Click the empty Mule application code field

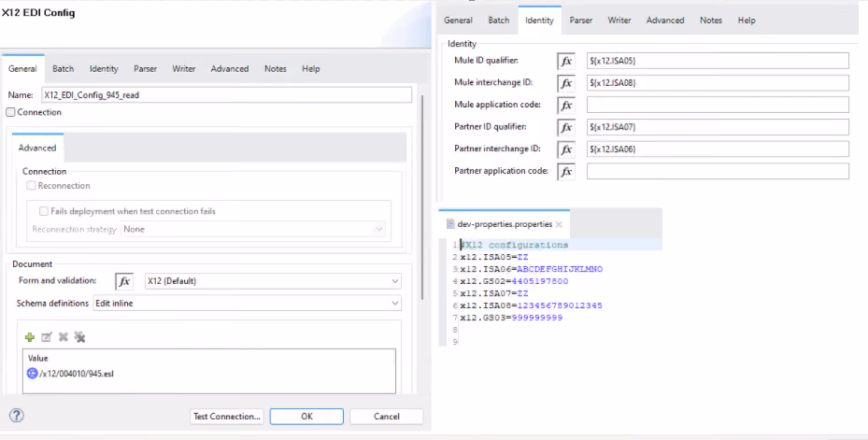718,105
